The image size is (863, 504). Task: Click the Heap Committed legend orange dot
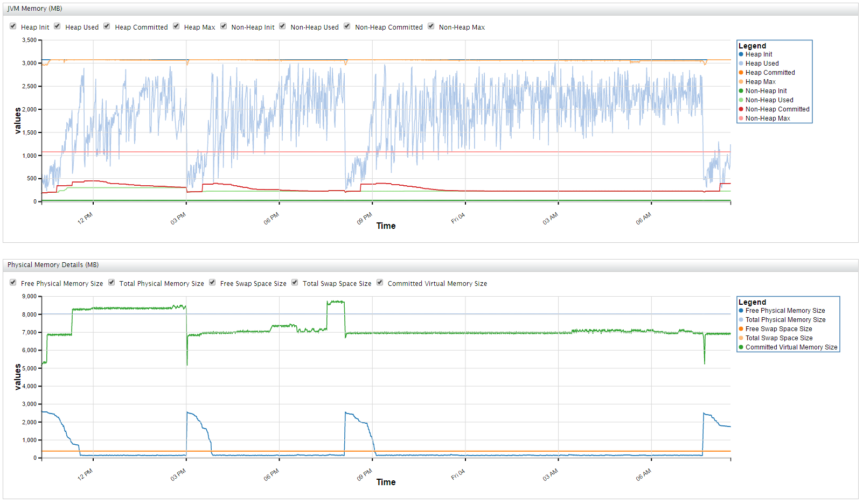[741, 73]
